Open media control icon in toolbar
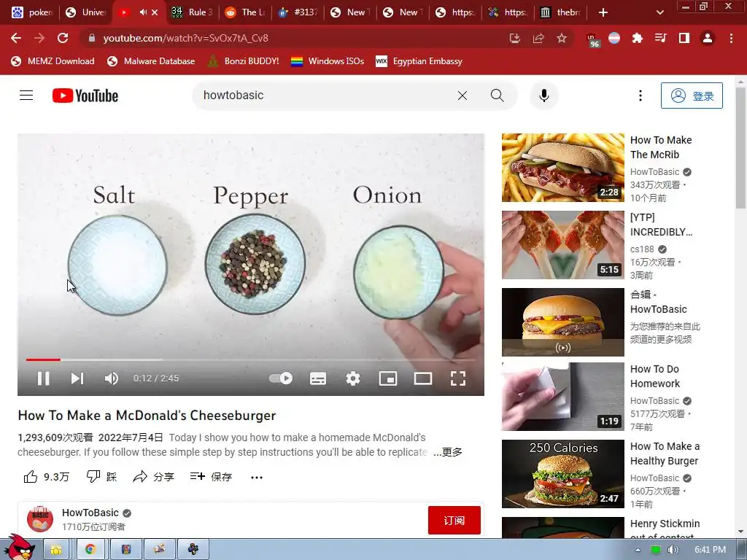747x560 pixels. [660, 38]
